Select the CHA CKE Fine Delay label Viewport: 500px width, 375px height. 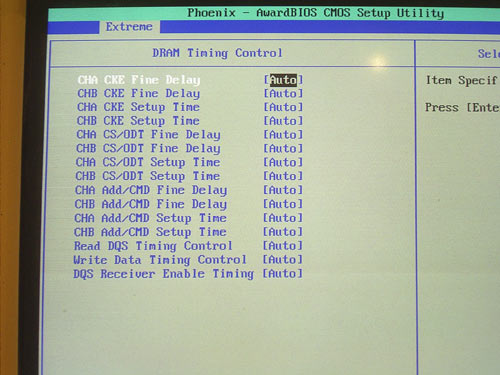pyautogui.click(x=139, y=80)
